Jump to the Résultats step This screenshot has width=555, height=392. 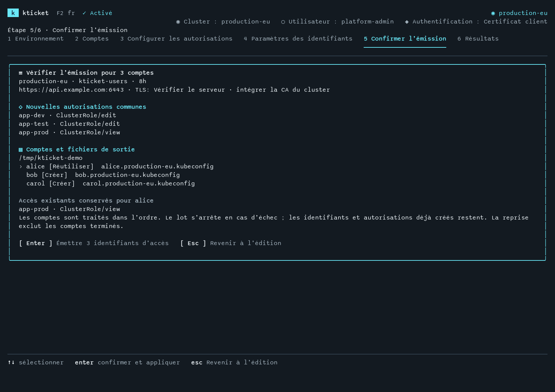(x=478, y=39)
